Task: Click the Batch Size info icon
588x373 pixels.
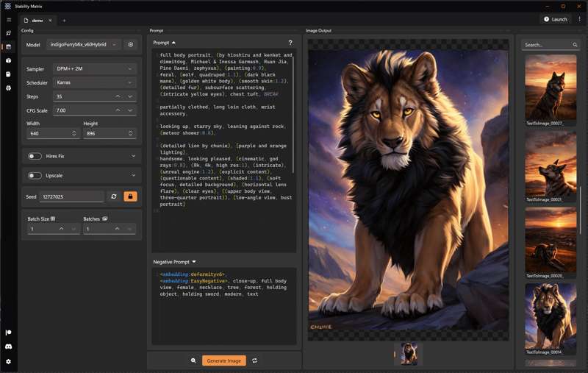Action: (53, 219)
